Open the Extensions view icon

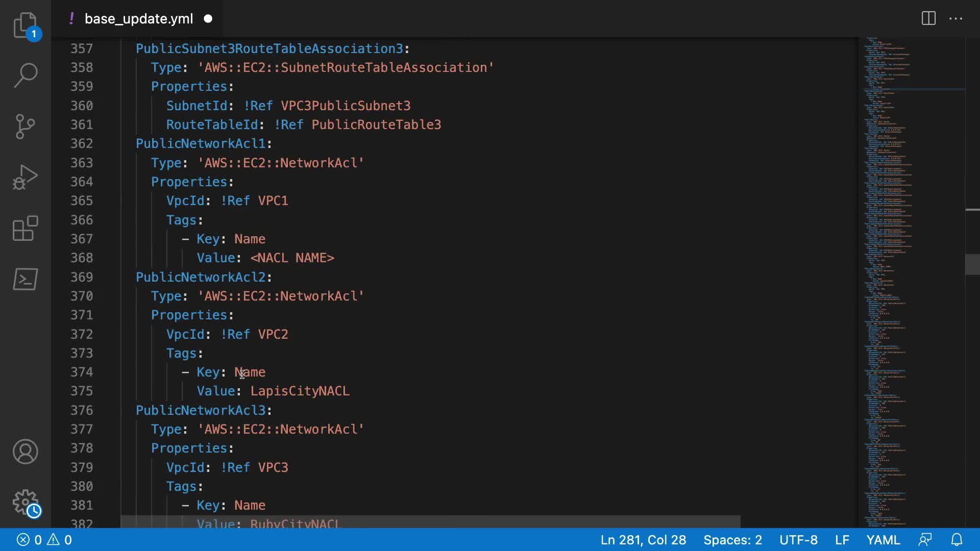(25, 228)
